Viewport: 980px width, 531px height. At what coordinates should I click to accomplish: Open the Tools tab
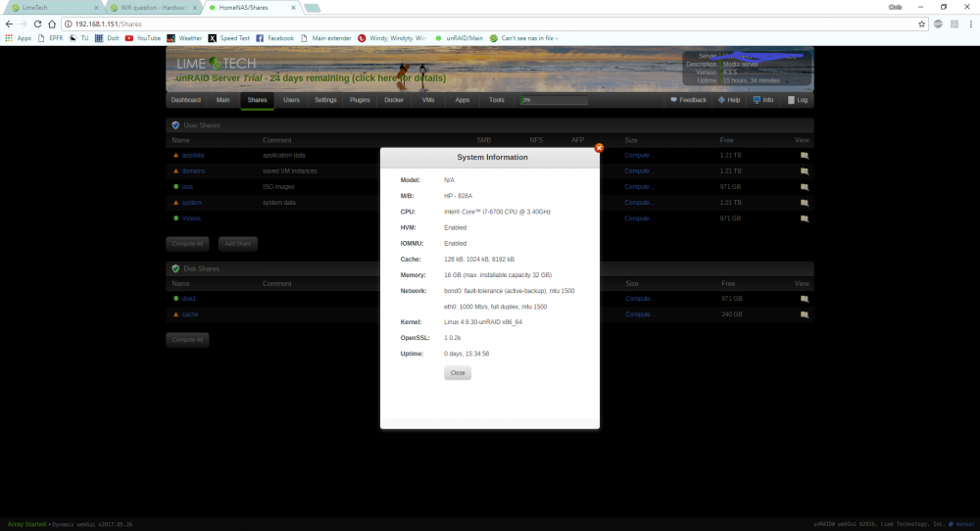(x=497, y=100)
